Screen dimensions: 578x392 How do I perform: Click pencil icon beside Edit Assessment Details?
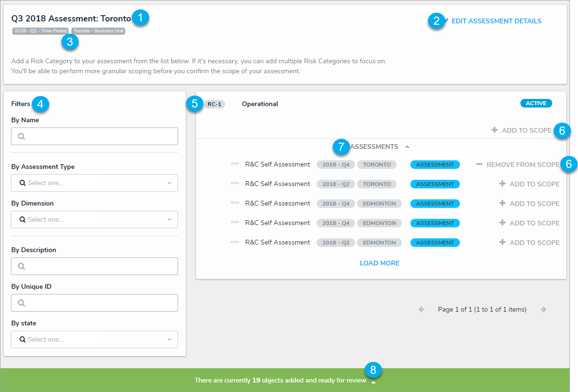tap(446, 21)
